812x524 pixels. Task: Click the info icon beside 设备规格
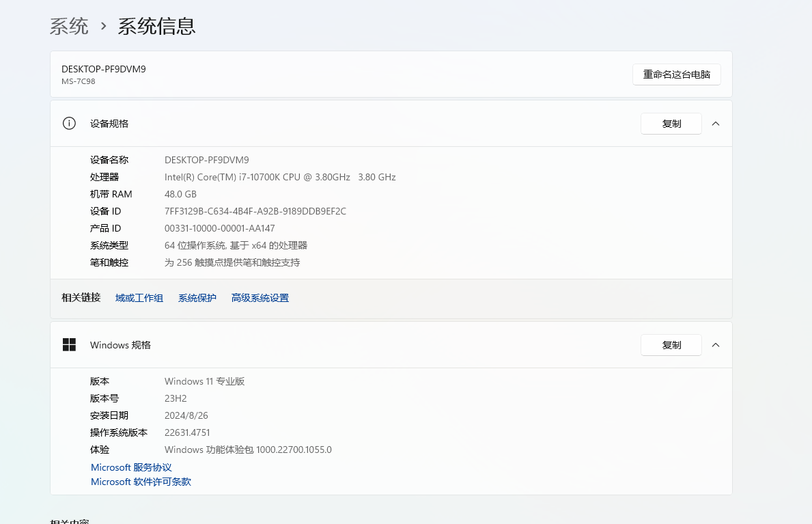click(69, 124)
